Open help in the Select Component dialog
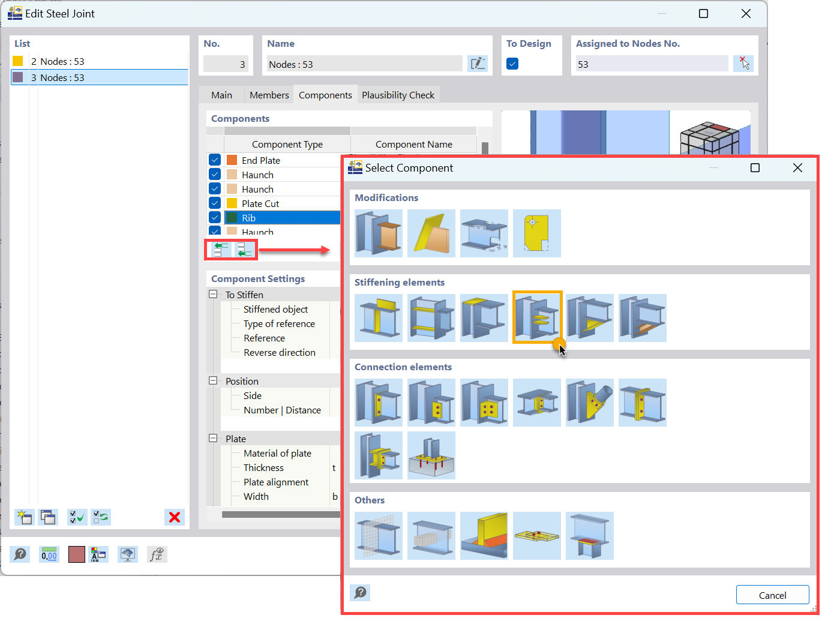 (x=360, y=593)
